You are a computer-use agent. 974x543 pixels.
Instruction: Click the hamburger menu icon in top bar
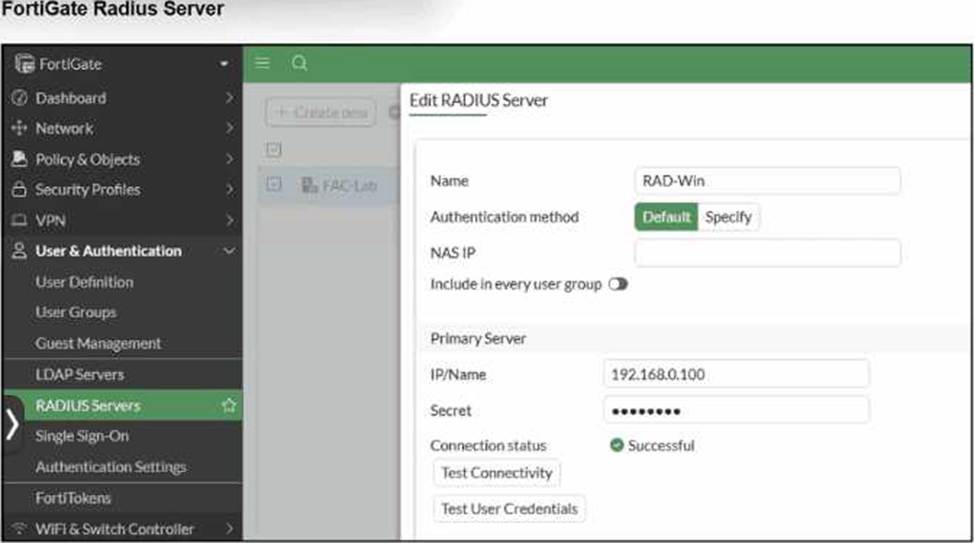[262, 63]
